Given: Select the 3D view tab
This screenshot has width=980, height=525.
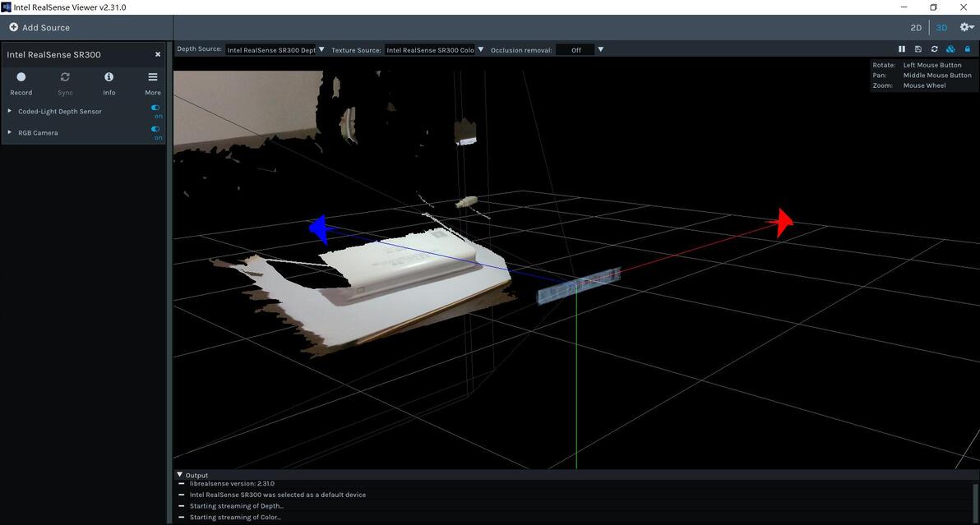Looking at the screenshot, I should [x=941, y=28].
